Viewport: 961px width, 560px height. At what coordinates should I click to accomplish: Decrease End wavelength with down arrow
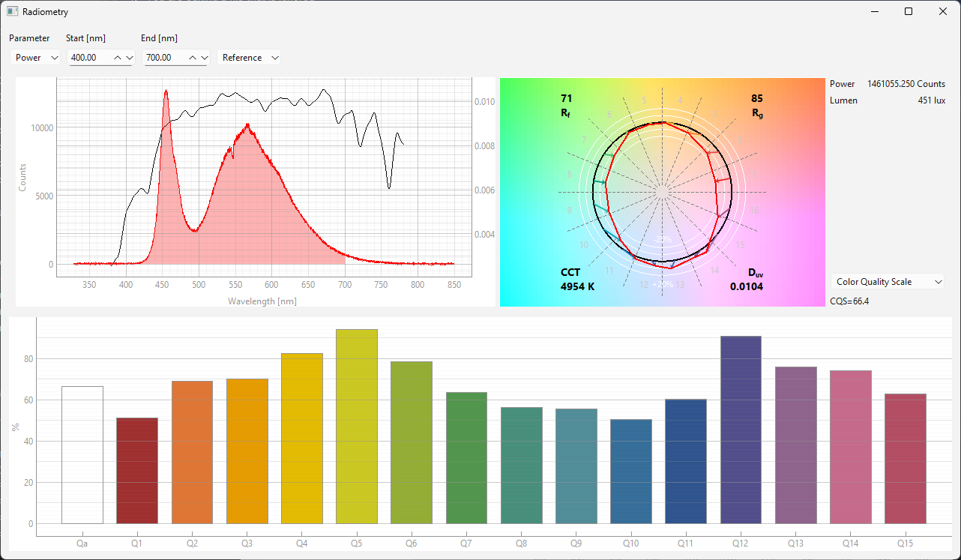tap(205, 58)
